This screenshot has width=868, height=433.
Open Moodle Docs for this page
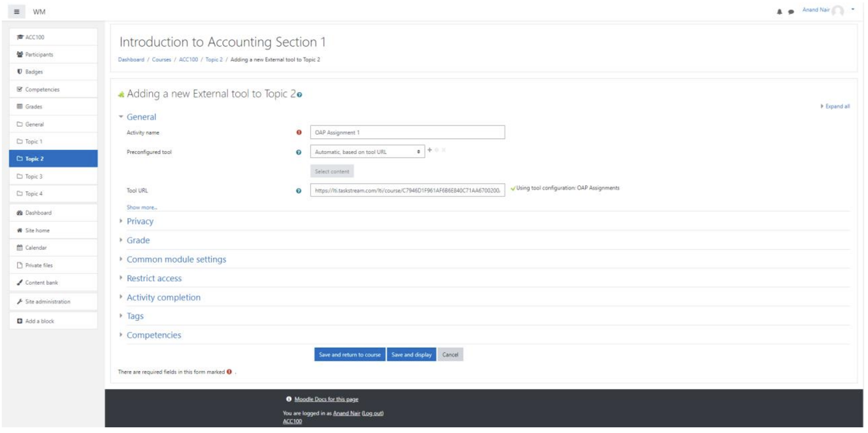pyautogui.click(x=326, y=399)
